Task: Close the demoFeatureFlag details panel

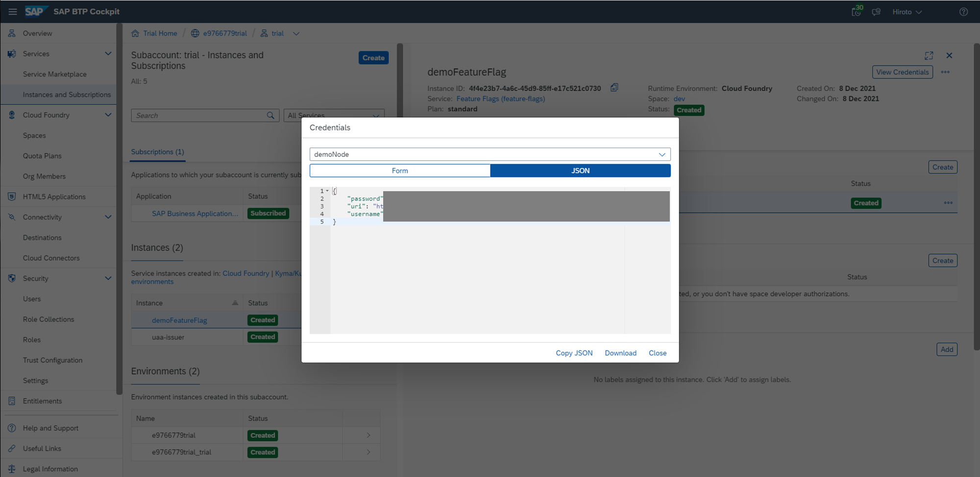Action: [949, 55]
